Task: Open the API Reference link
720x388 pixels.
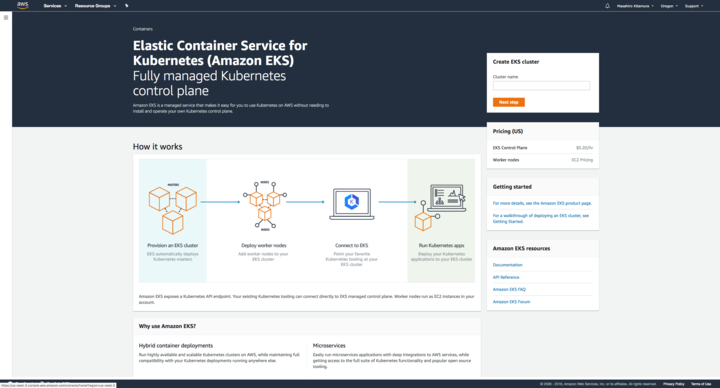Action: [x=506, y=277]
